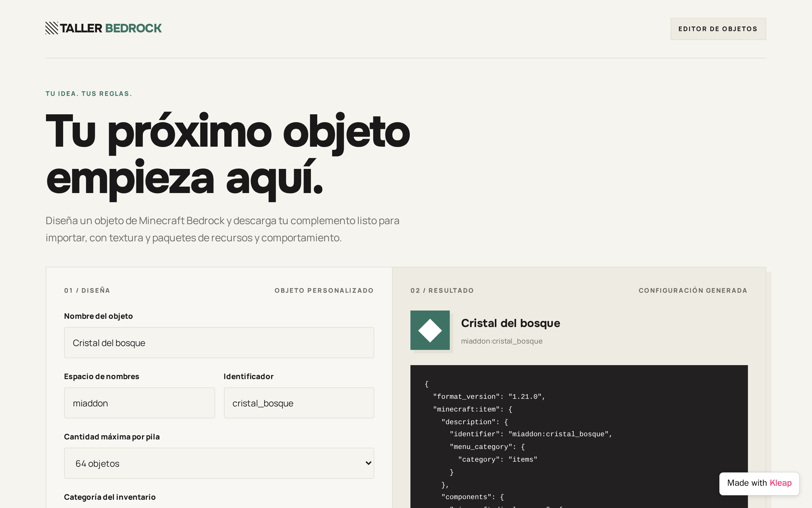This screenshot has width=812, height=508.
Task: Click the "category": "items" code line
Action: [x=498, y=460]
